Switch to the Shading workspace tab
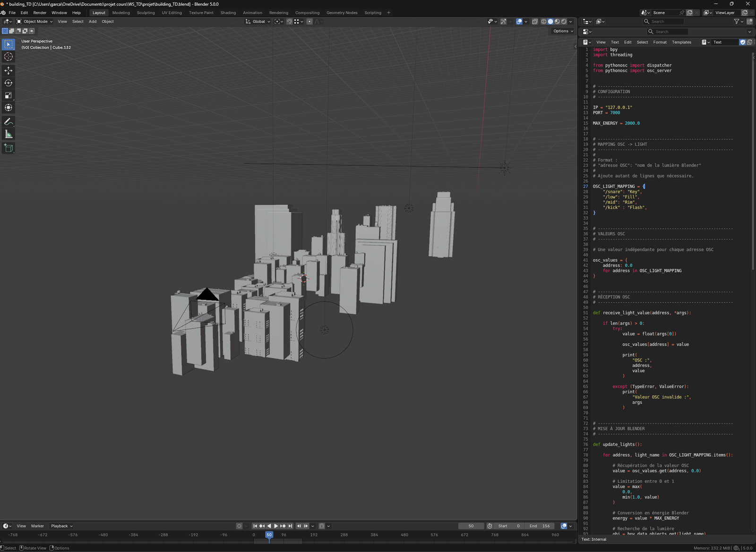 [228, 13]
